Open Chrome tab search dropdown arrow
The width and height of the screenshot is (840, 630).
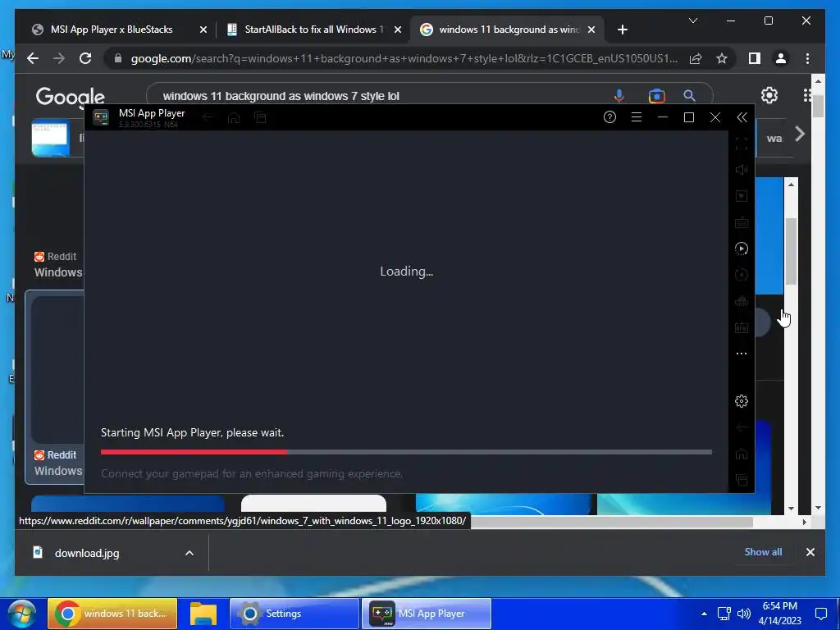click(x=692, y=21)
